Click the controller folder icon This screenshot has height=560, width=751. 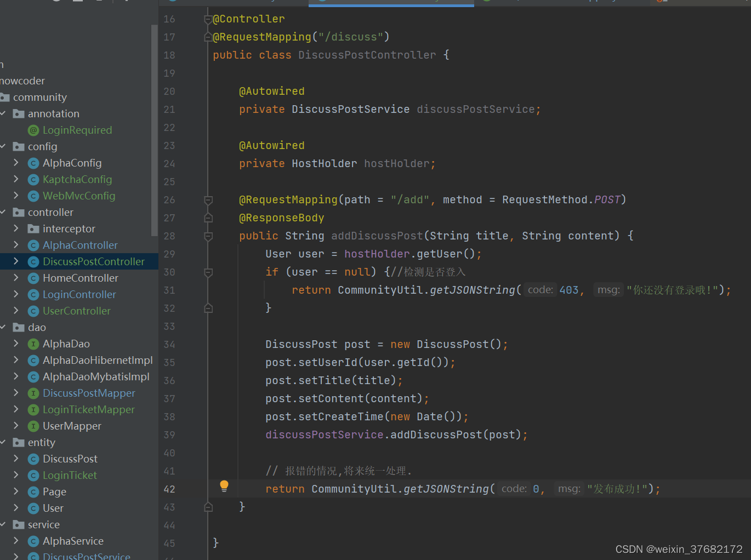click(19, 212)
